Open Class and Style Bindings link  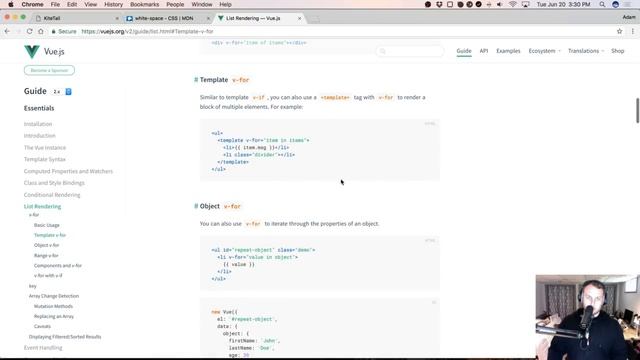[x=54, y=183]
